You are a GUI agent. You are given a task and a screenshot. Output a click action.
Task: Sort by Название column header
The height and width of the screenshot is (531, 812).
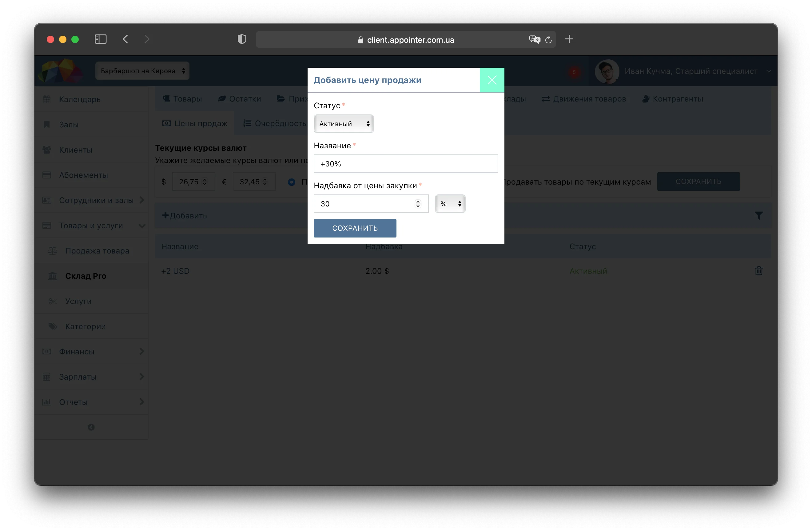tap(179, 246)
